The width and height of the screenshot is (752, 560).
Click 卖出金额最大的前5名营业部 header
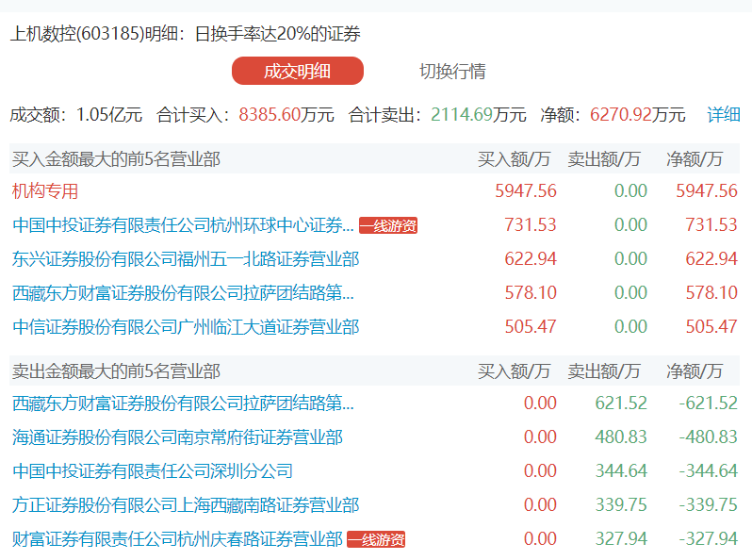coord(116,371)
